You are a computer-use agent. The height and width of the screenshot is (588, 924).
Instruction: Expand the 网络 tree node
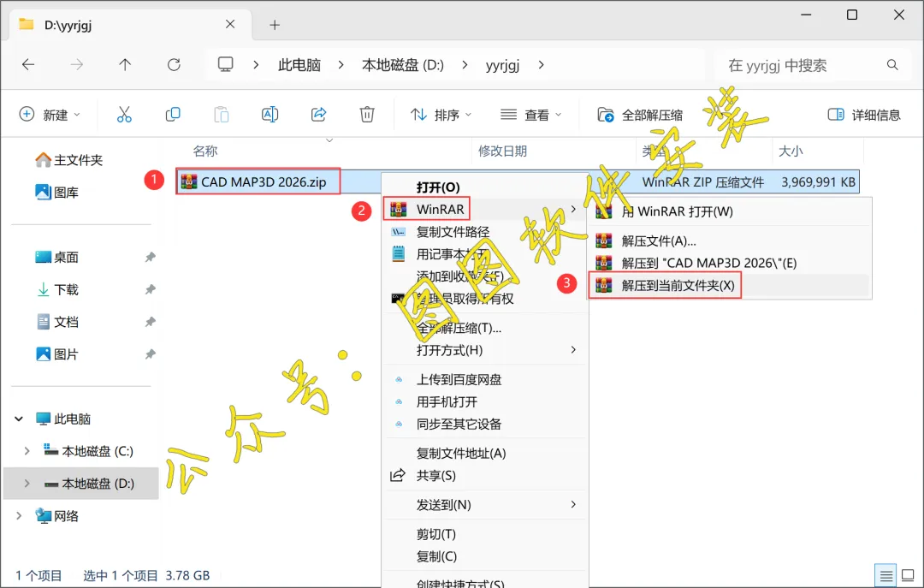[19, 516]
